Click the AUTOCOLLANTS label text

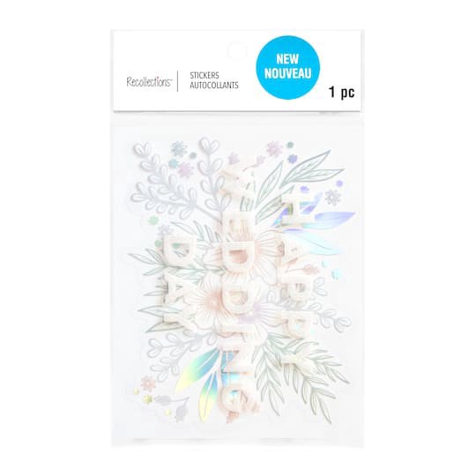click(x=214, y=86)
